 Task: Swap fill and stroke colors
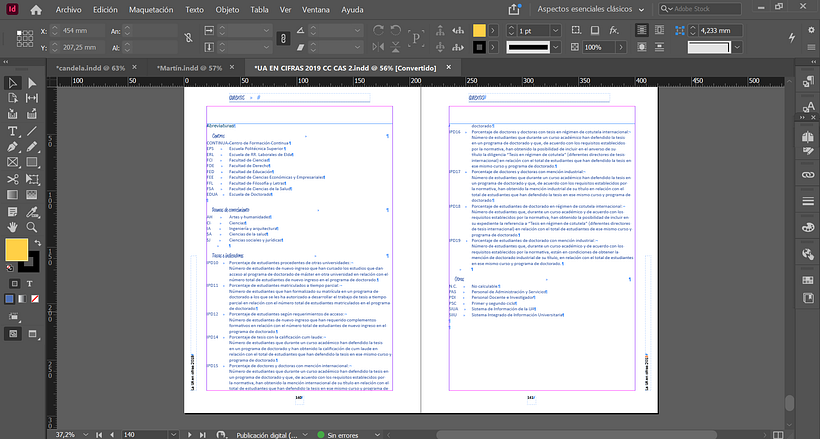[37, 243]
